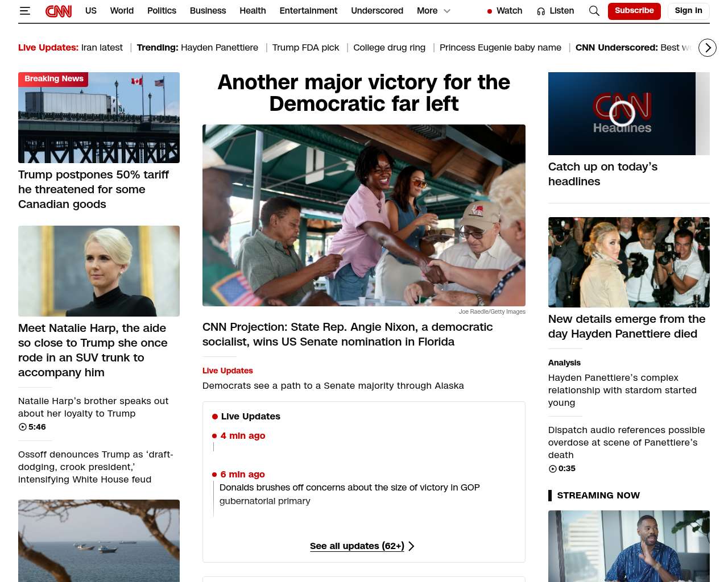Open the Natalie Harp portrait photo
This screenshot has height=582, width=728.
pyautogui.click(x=99, y=271)
